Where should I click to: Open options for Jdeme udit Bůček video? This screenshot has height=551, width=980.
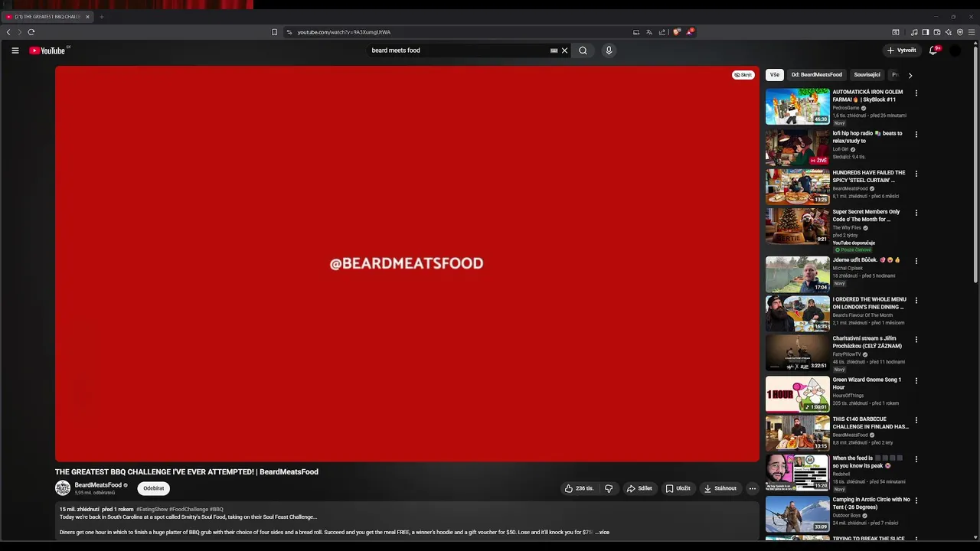916,261
